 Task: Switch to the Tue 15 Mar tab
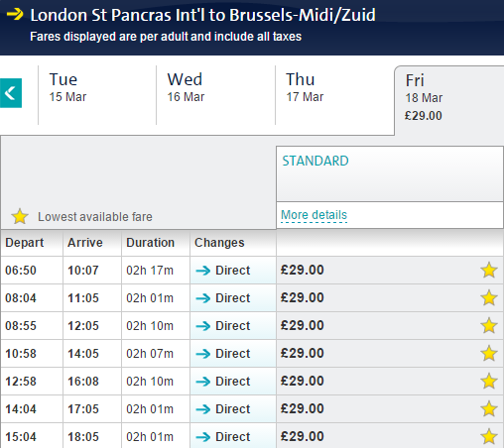[97, 95]
